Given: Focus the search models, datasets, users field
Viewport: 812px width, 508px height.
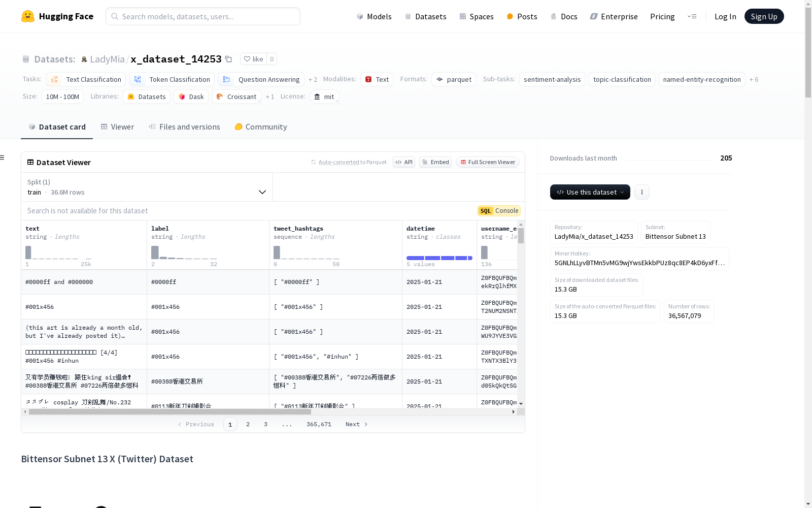Looking at the screenshot, I should [x=203, y=16].
